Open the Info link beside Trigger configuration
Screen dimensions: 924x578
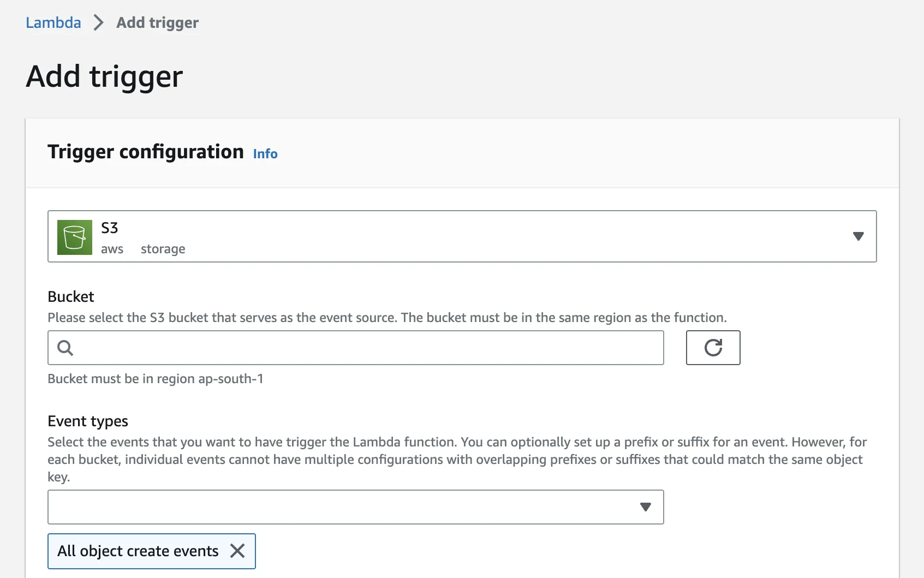click(x=265, y=154)
